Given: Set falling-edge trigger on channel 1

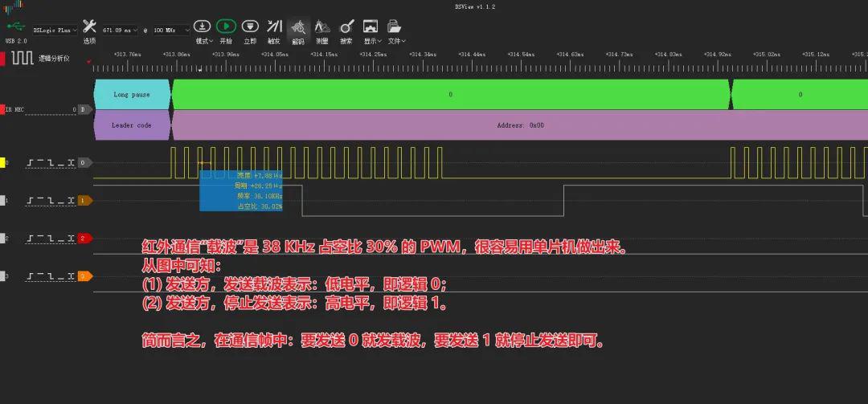Looking at the screenshot, I should point(51,200).
